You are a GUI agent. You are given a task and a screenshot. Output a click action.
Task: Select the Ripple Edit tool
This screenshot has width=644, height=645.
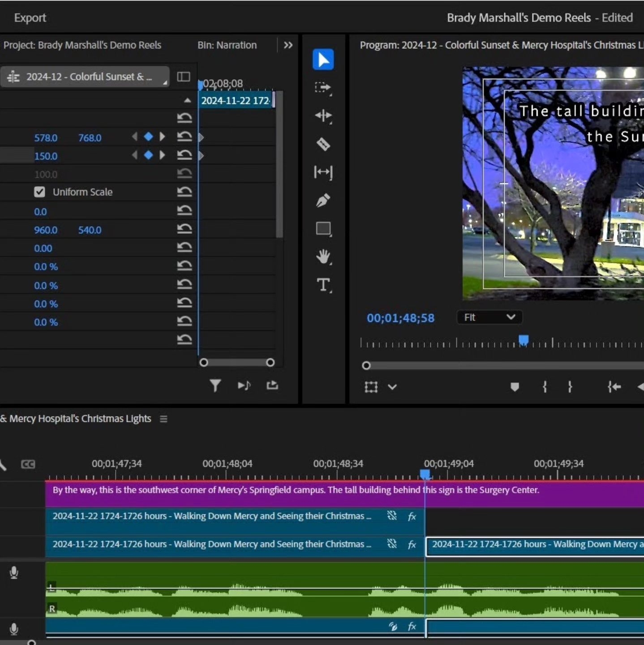pos(323,116)
